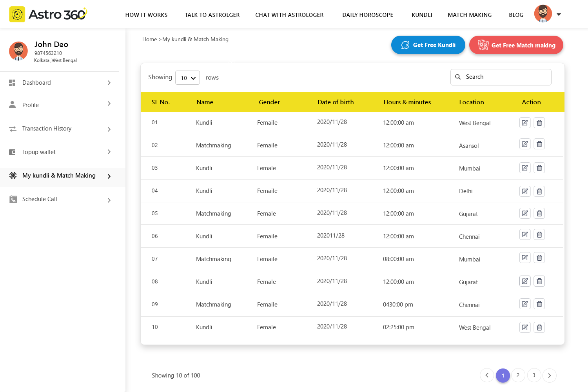
Task: Delete the row 10 West Bengal entry
Action: point(539,327)
